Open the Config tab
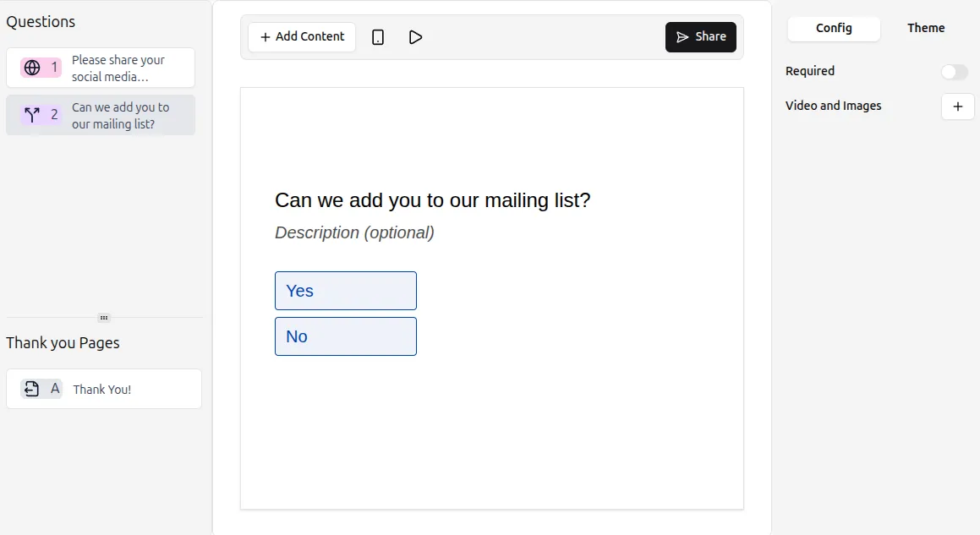The width and height of the screenshot is (980, 535). coord(833,28)
